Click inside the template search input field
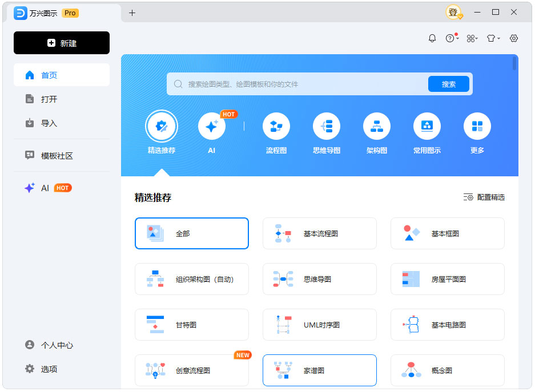The height and width of the screenshot is (392, 535). point(285,84)
